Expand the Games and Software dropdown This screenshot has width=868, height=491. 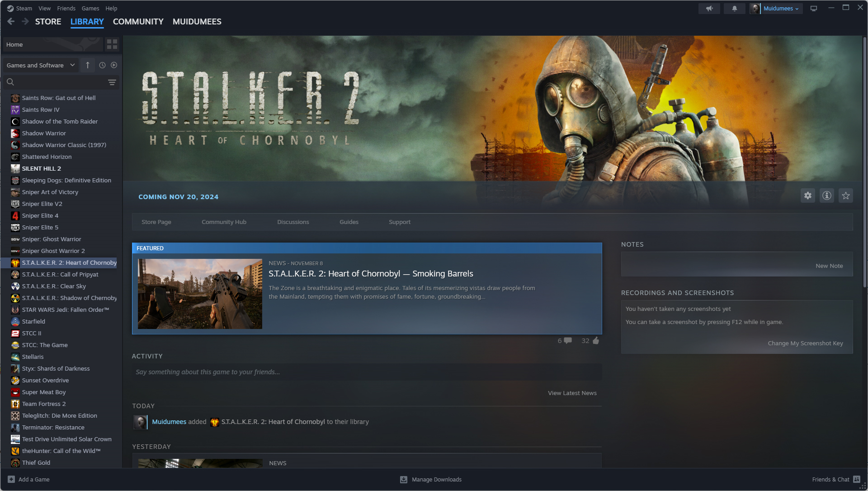coord(41,65)
